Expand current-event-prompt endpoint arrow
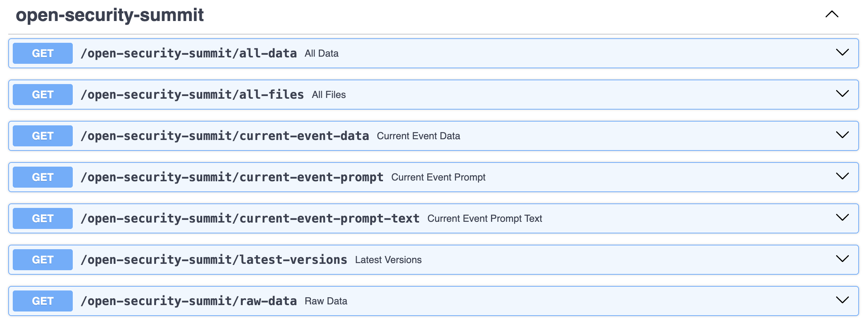The height and width of the screenshot is (325, 868). click(842, 176)
